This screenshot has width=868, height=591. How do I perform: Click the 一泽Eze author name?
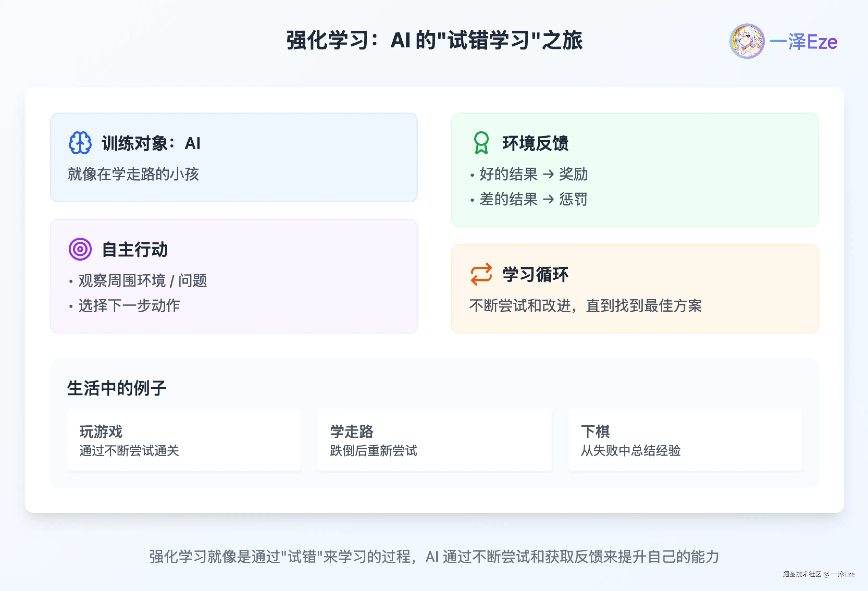(803, 42)
